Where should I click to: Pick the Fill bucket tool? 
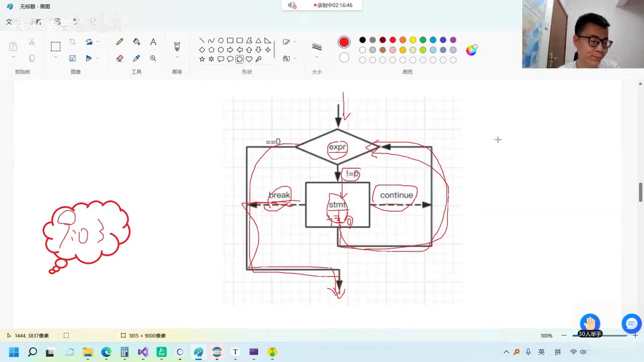pos(136,42)
